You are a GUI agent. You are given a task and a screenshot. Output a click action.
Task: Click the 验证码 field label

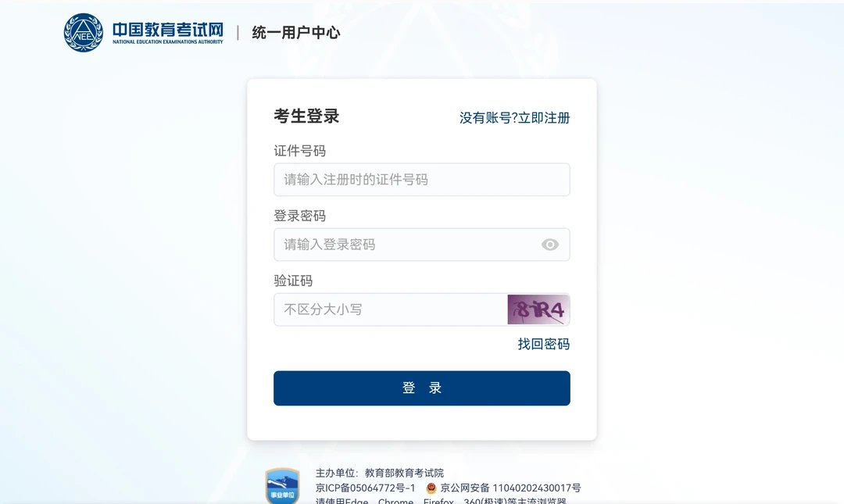293,281
